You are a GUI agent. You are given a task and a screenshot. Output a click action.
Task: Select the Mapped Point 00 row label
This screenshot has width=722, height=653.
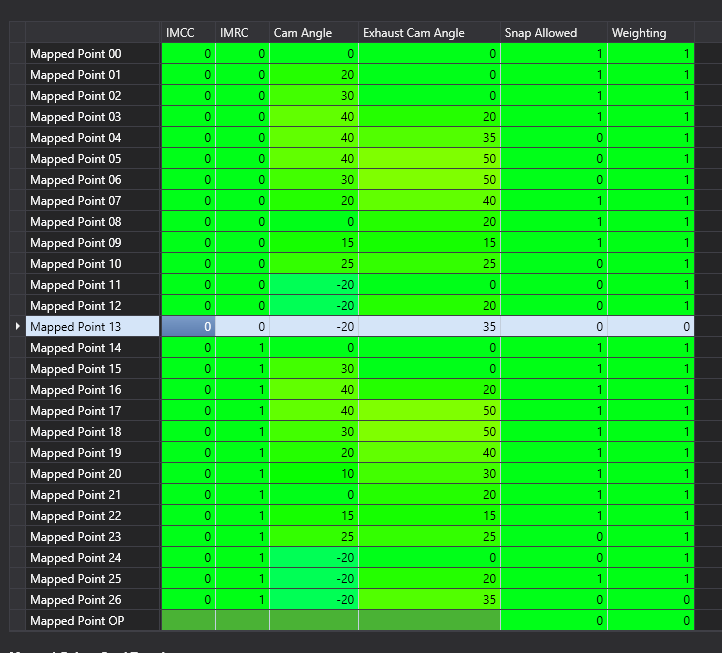(x=93, y=54)
